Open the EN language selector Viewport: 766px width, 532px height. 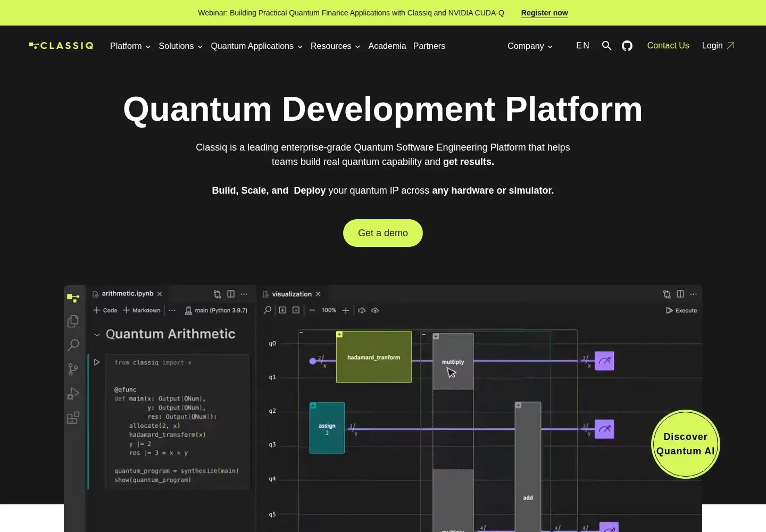pos(583,46)
